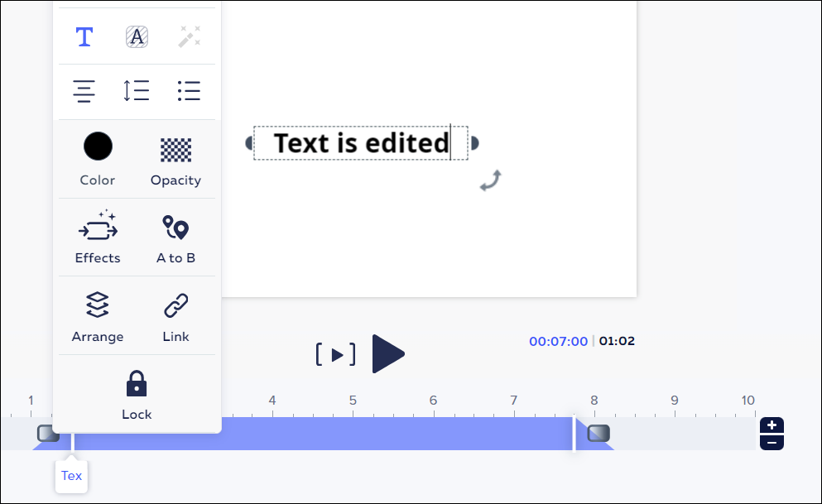Open the Arrange layers option
The height and width of the screenshot is (504, 822).
tap(98, 316)
